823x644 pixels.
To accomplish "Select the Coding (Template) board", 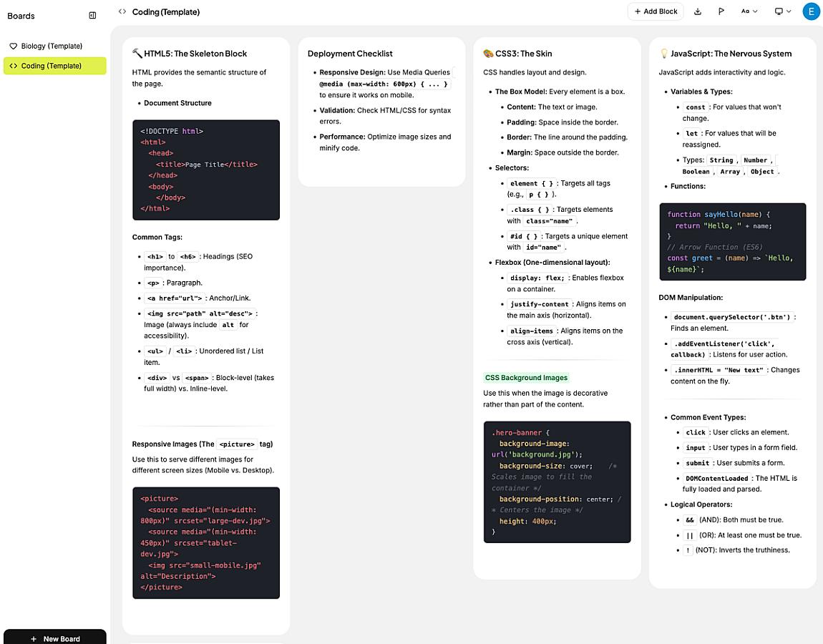I will [x=55, y=66].
